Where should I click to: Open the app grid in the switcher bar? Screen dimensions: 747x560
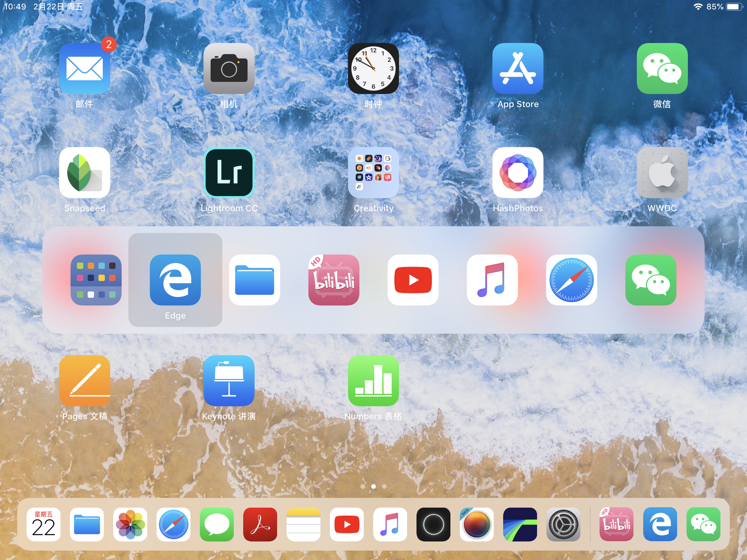[96, 280]
